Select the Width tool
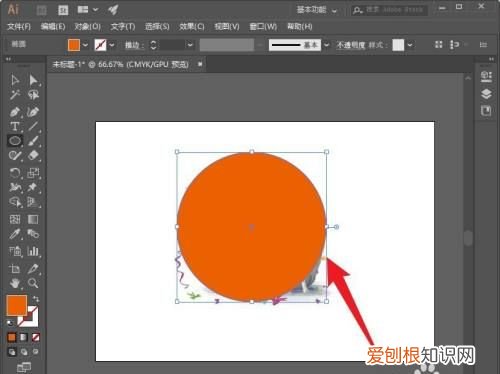 tap(15, 187)
